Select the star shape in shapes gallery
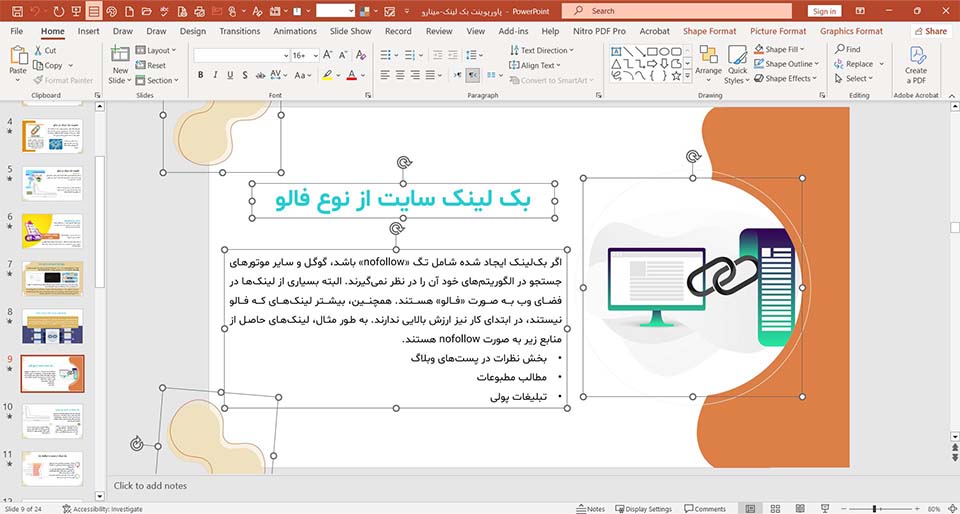This screenshot has height=514, width=960. (x=676, y=76)
